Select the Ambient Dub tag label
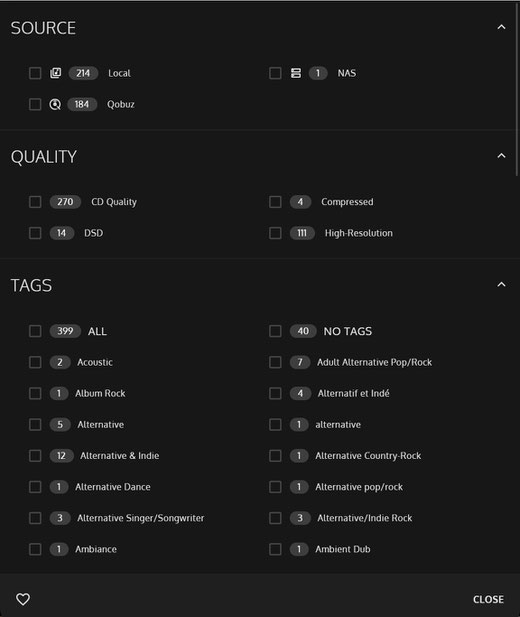Screen dimensions: 520x617 342,549
